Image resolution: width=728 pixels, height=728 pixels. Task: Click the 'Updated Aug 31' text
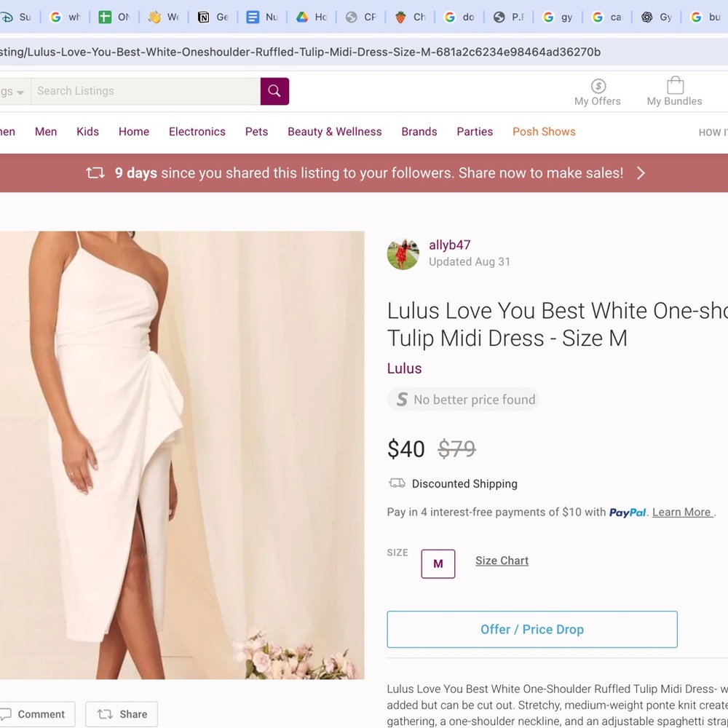pos(470,262)
